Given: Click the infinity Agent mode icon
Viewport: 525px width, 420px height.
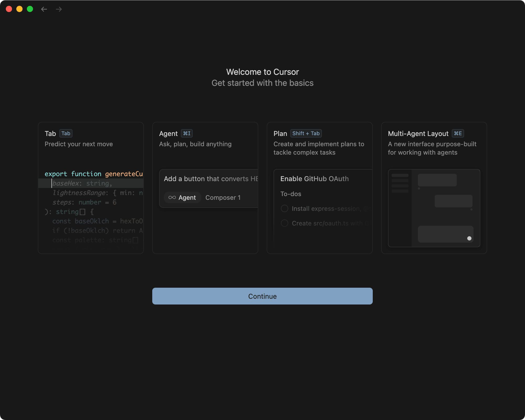Looking at the screenshot, I should tap(172, 197).
